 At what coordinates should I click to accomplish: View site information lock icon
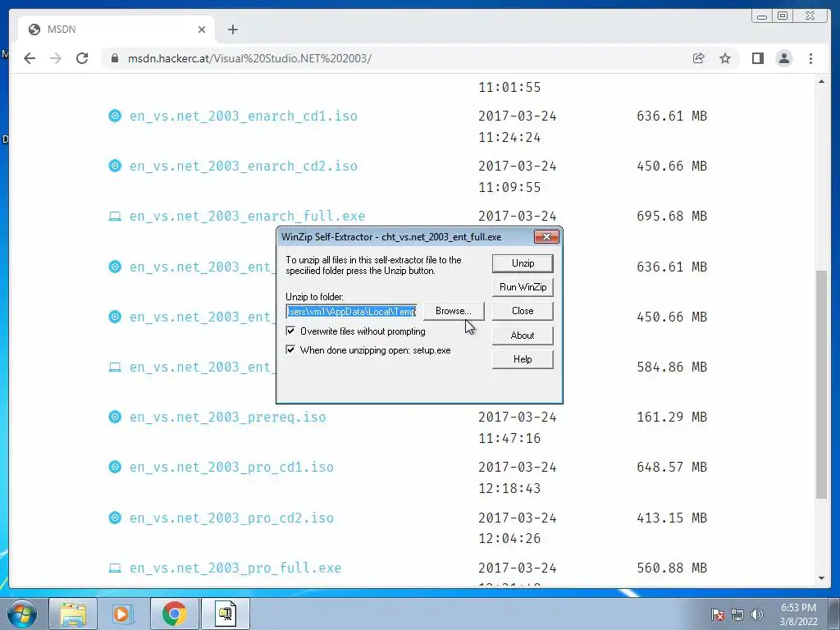[x=114, y=58]
